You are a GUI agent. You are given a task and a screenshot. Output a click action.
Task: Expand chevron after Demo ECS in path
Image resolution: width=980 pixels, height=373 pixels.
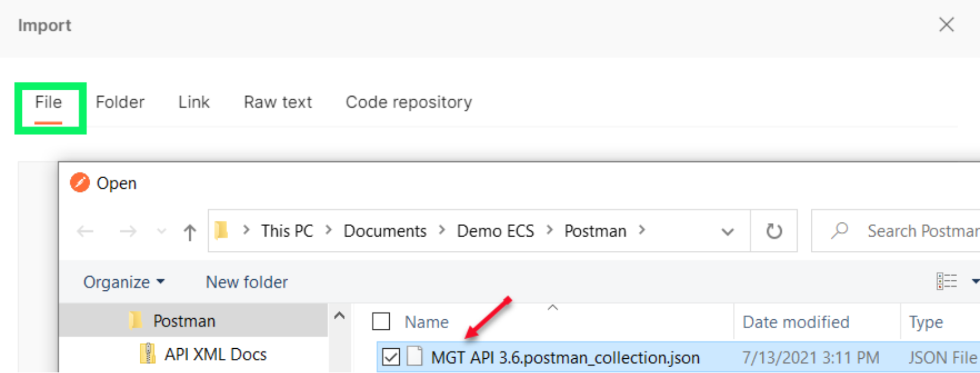550,230
